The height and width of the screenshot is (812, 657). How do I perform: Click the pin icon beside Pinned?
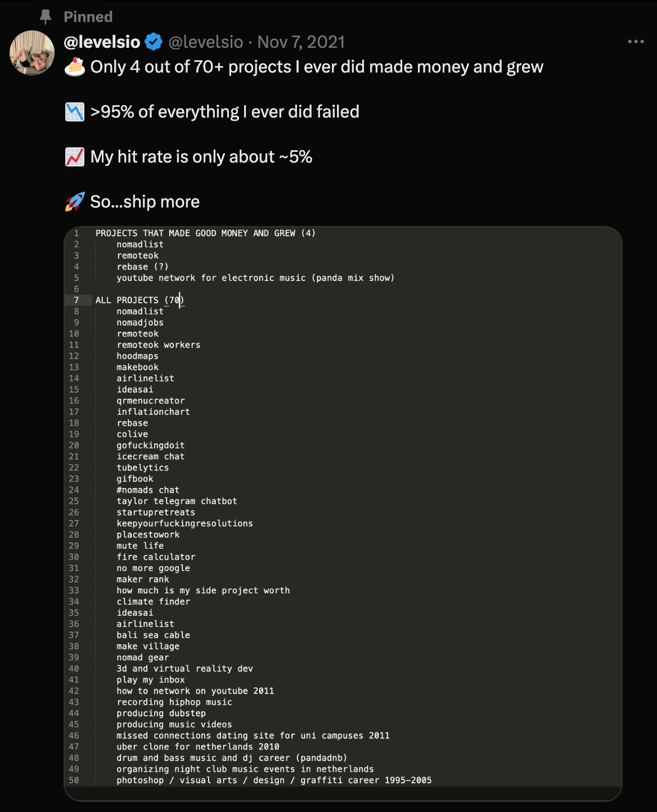46,17
